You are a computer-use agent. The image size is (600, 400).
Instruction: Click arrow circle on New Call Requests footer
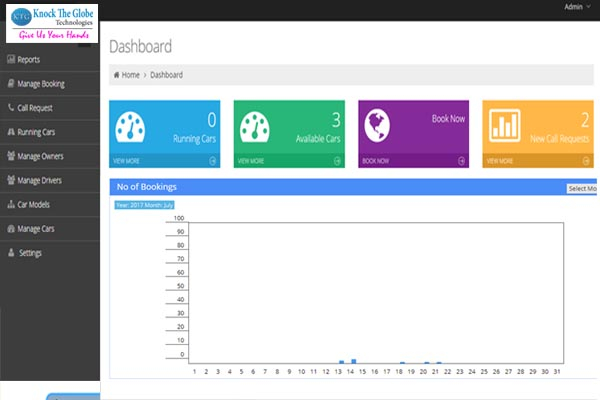(x=586, y=161)
